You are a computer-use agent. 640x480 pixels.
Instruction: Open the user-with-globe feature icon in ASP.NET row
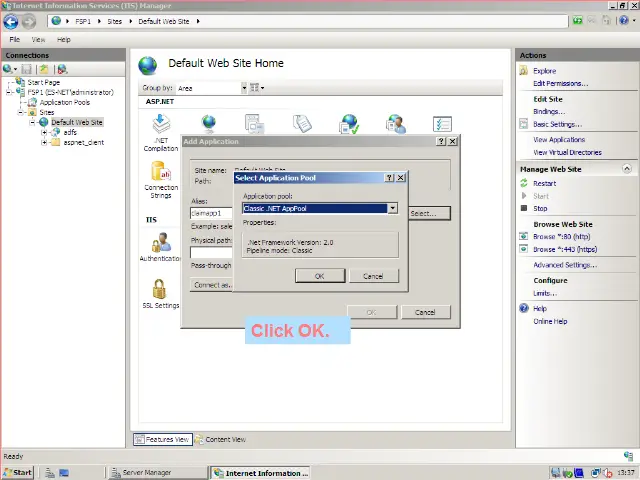click(x=396, y=124)
